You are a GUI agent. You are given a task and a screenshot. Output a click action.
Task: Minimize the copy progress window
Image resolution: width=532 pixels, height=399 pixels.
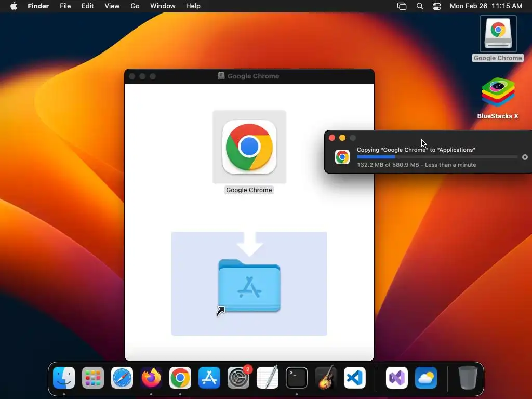click(x=342, y=138)
